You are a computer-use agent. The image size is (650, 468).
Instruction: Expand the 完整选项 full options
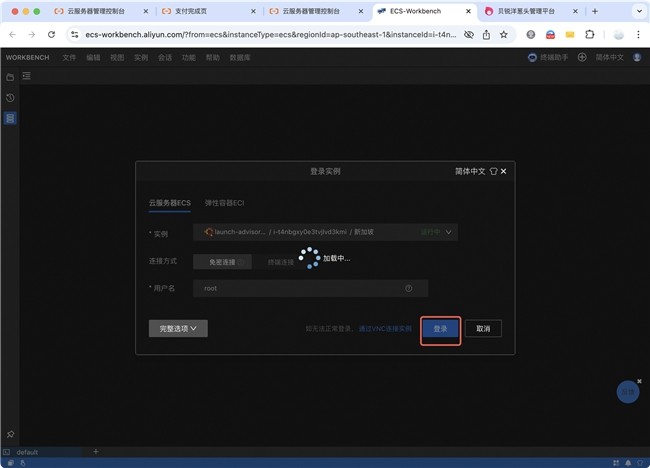pyautogui.click(x=178, y=328)
